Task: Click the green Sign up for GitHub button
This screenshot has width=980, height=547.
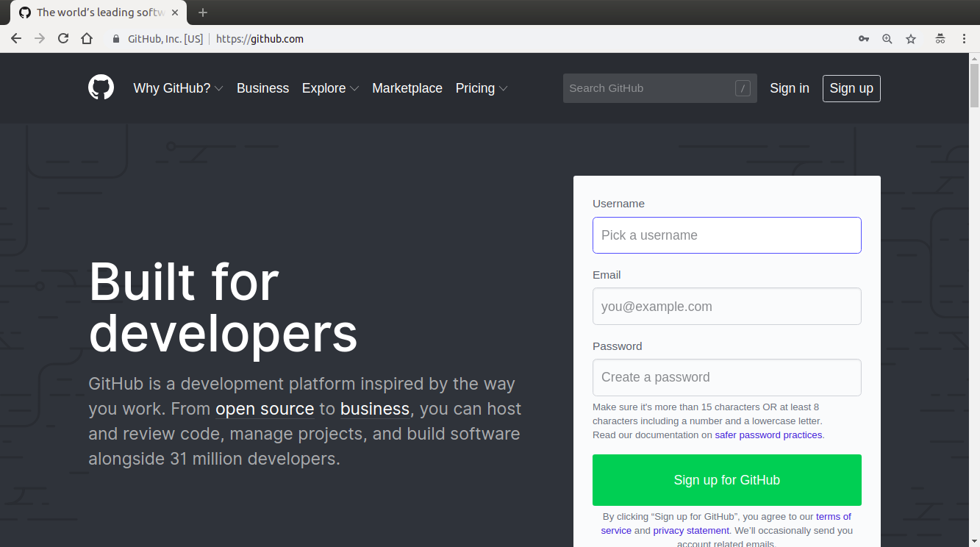Action: point(727,480)
